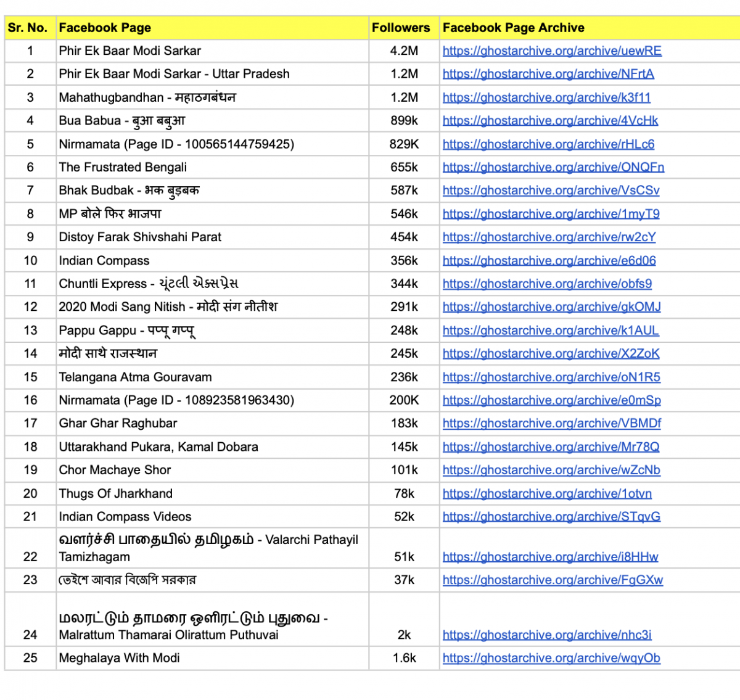
Task: Click the Sr. No. header cell
Action: 28,28
